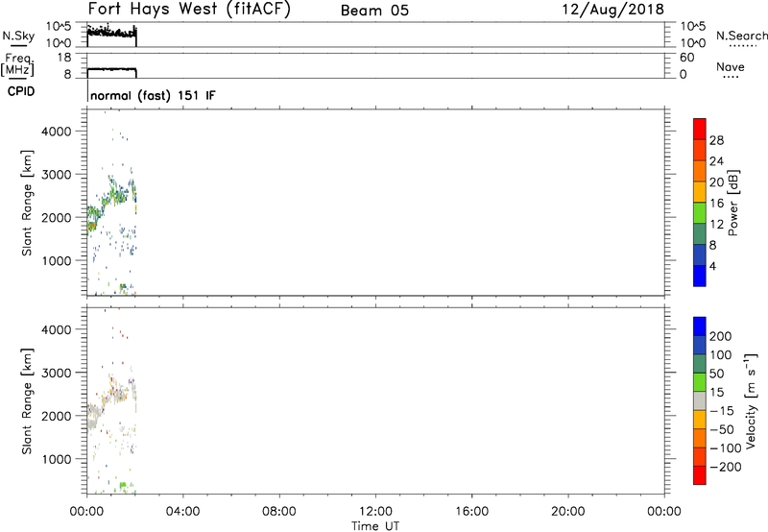Click the 'N.Sky' legend label
This screenshot has height=532, width=768.
coord(18,36)
